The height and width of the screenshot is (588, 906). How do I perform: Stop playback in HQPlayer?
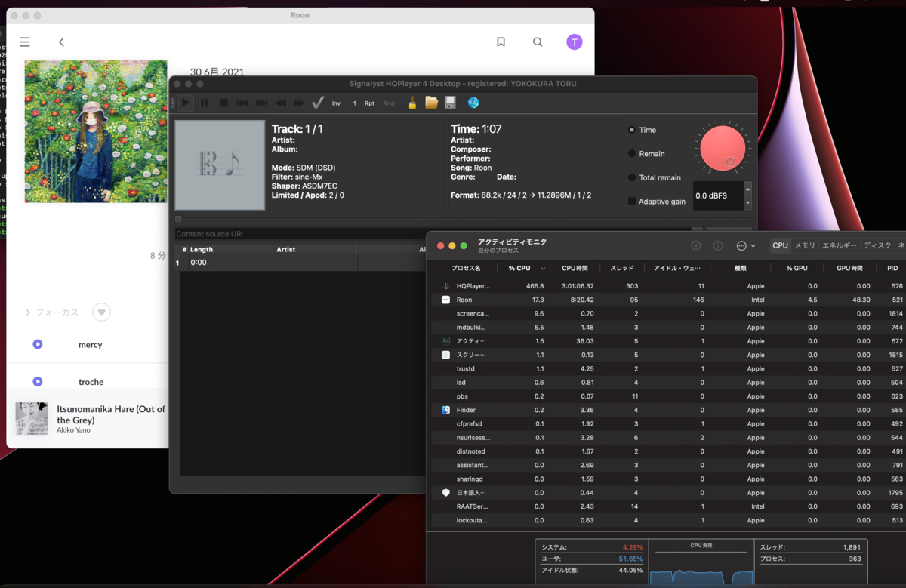tap(223, 103)
